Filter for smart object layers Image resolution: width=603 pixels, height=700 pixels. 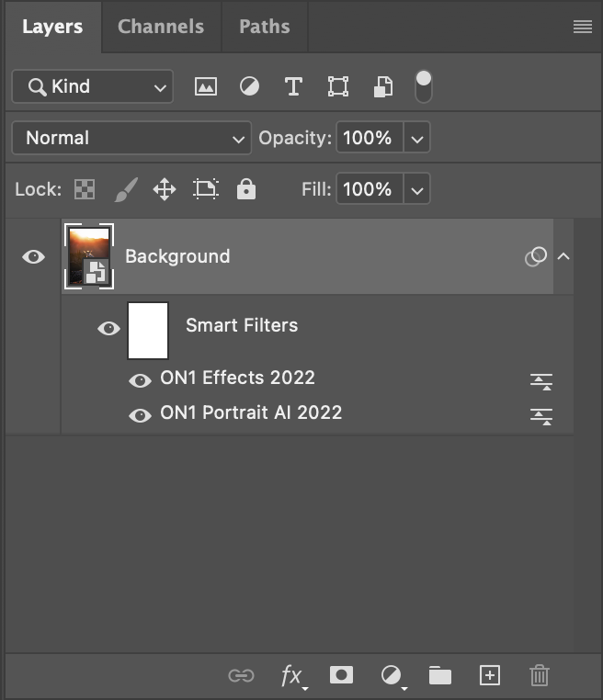382,86
